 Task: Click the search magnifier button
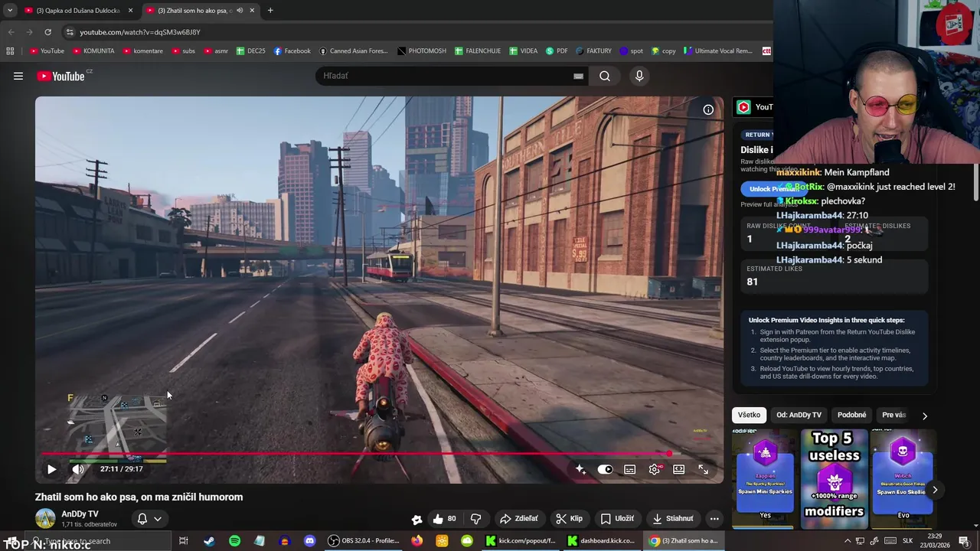pyautogui.click(x=605, y=76)
